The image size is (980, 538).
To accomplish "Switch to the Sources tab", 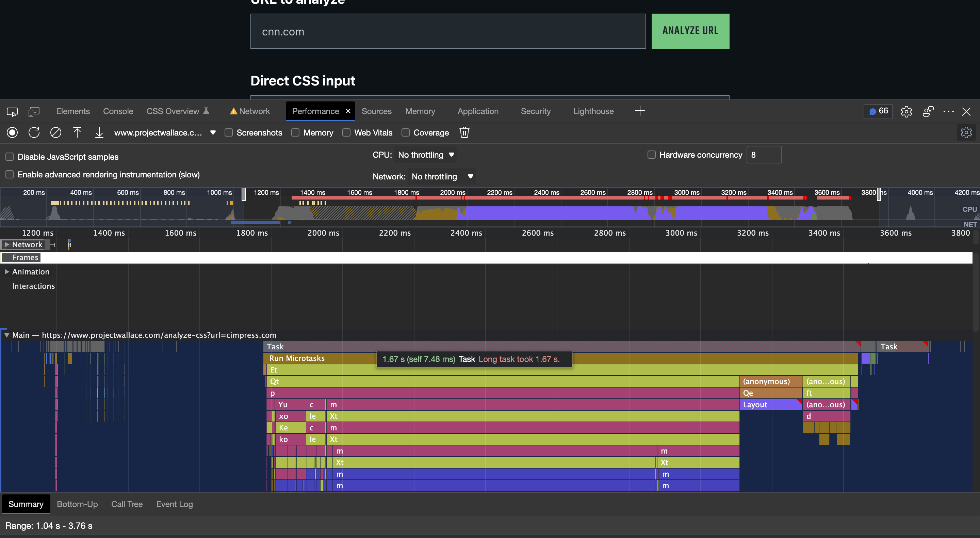I will point(376,111).
